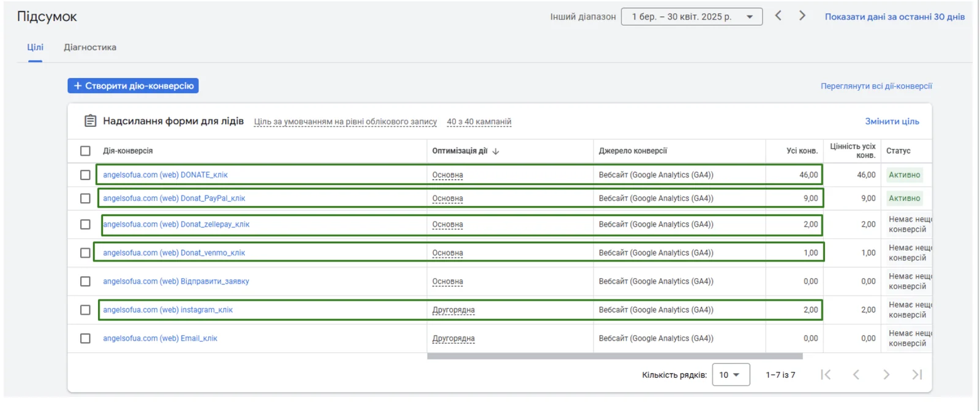Go to next date range arrow
The image size is (980, 411).
click(802, 16)
